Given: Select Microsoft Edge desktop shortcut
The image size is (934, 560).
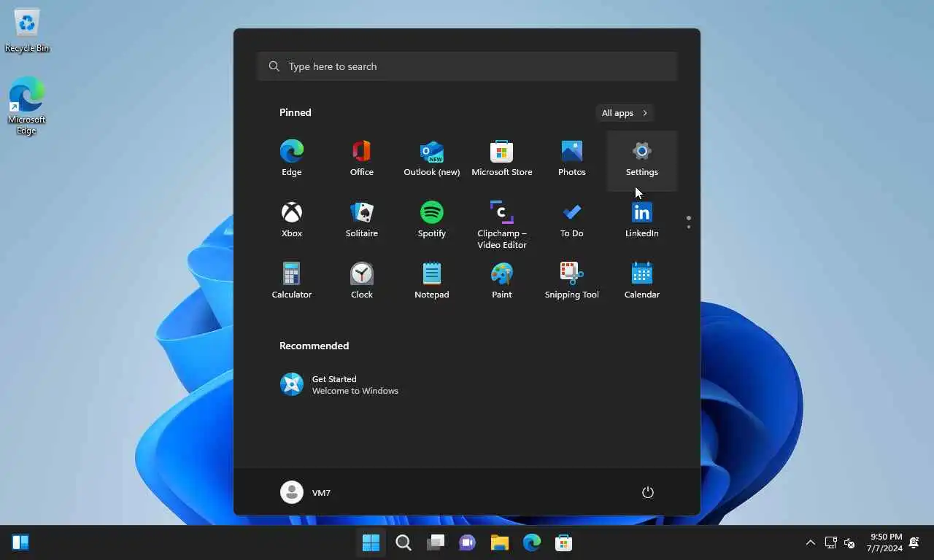Looking at the screenshot, I should (27, 106).
